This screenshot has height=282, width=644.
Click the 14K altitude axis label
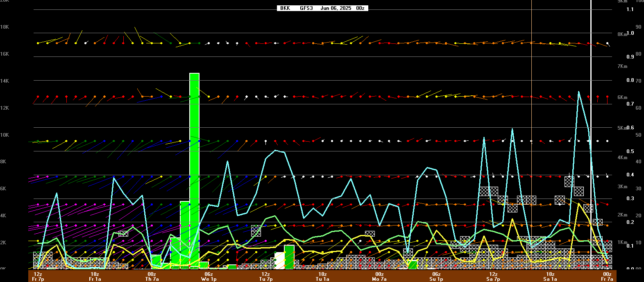tap(5, 81)
